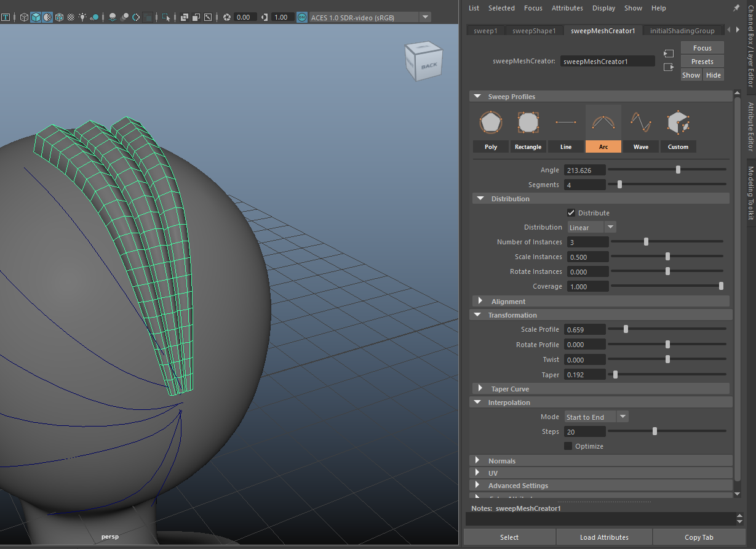Enable use all lights bulb icon

82,17
